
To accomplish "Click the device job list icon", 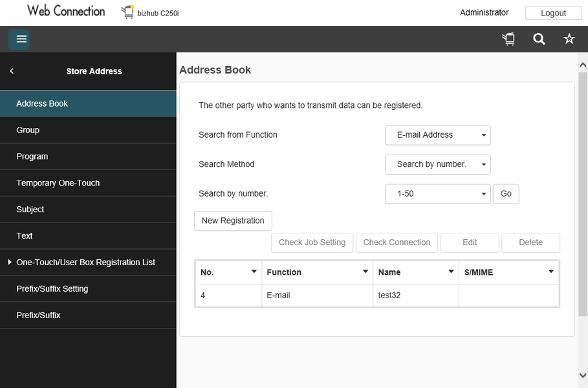I will pyautogui.click(x=509, y=39).
